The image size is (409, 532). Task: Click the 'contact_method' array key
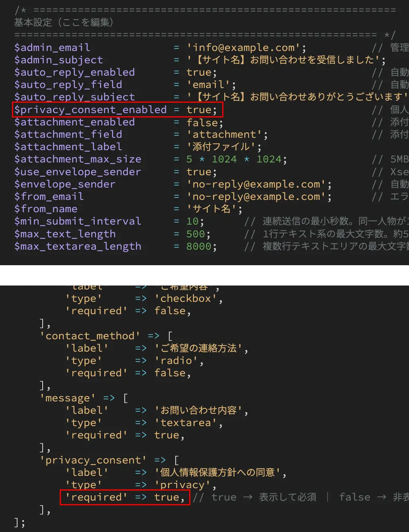90,336
